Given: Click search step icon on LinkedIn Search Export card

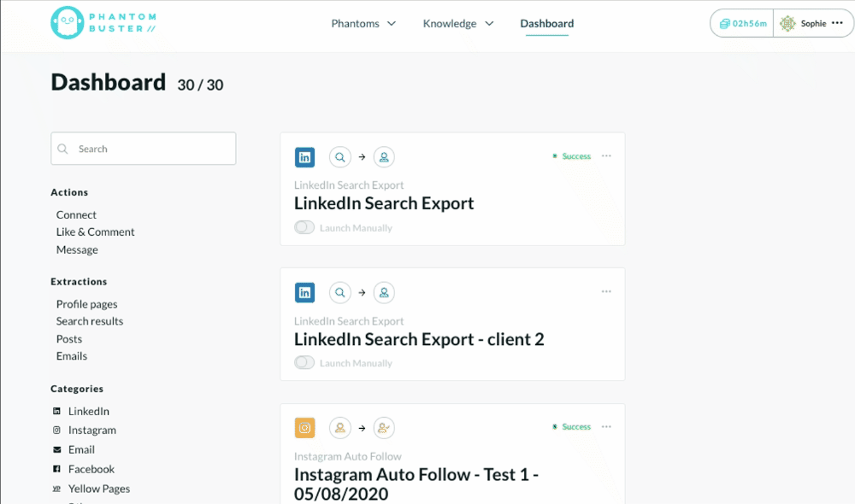Looking at the screenshot, I should (339, 157).
